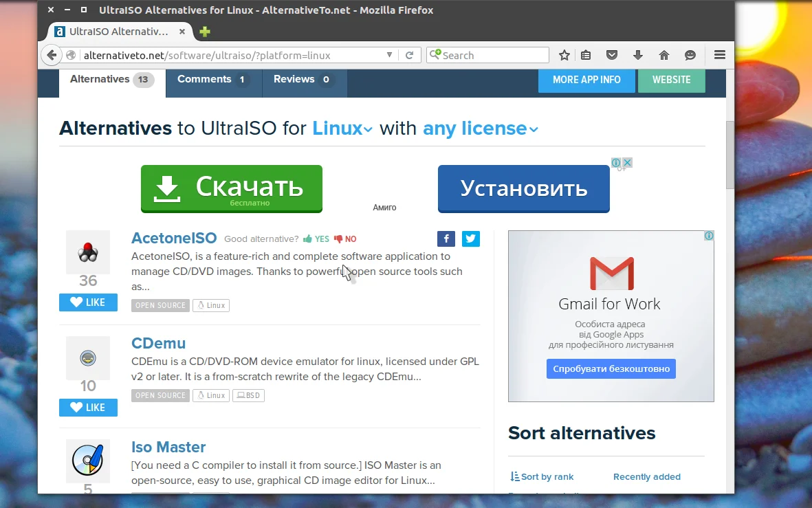Expand the Linux platform dropdown
This screenshot has height=508, width=812.
pos(342,128)
